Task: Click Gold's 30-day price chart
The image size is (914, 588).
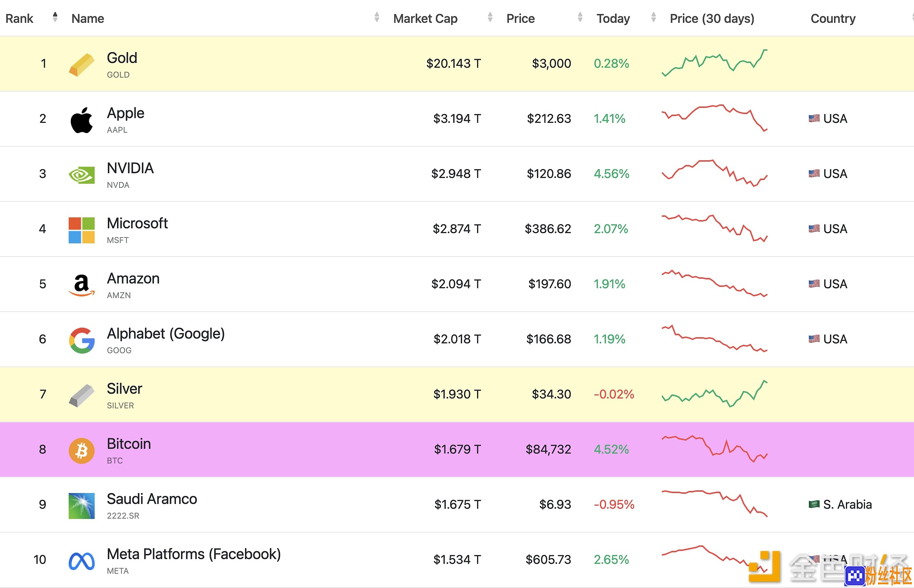Action: 714,63
